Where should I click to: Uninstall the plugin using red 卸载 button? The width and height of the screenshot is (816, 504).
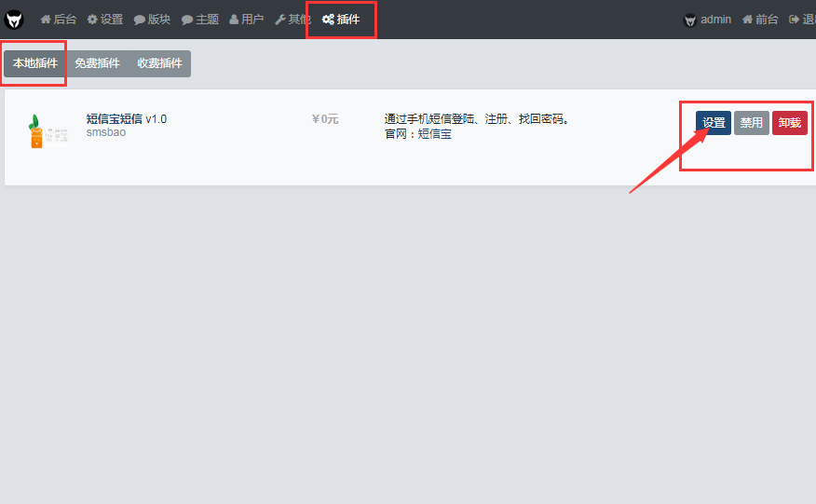789,123
